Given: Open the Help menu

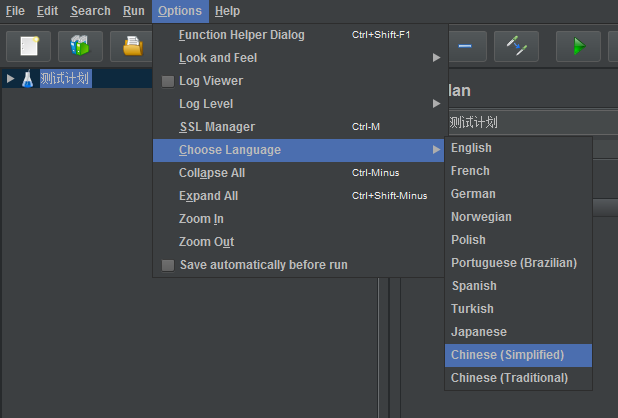Looking at the screenshot, I should click(227, 11).
